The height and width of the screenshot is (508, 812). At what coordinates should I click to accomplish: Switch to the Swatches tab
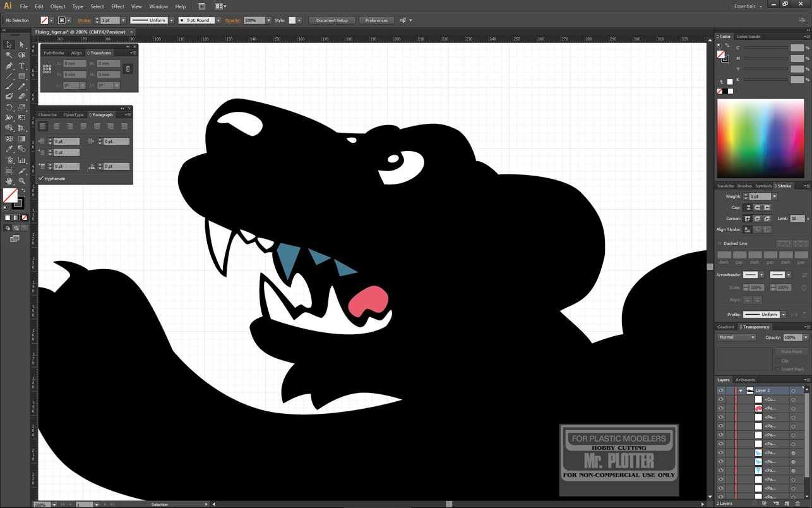pyautogui.click(x=726, y=186)
